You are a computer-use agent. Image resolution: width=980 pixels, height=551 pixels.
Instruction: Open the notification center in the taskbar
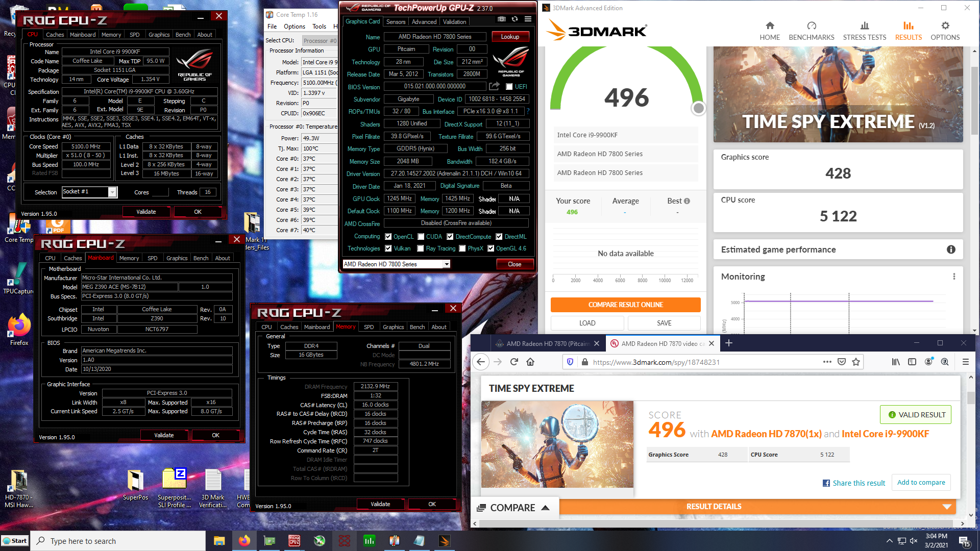(964, 541)
